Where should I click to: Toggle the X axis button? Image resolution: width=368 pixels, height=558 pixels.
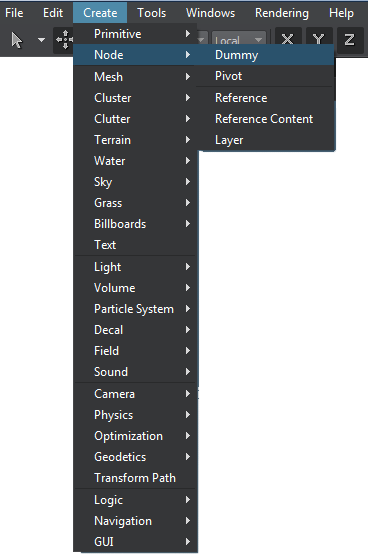tap(287, 39)
